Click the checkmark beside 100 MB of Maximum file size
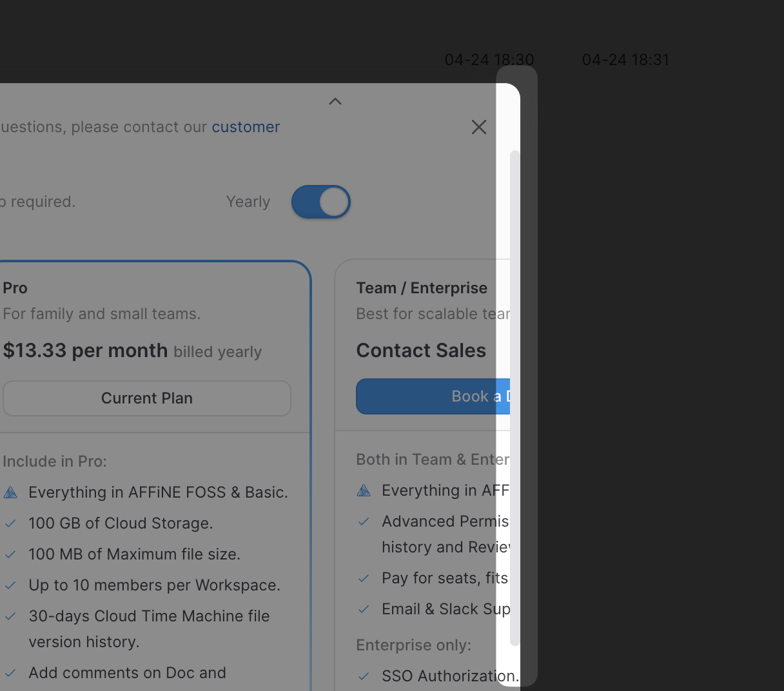The width and height of the screenshot is (784, 691). (10, 554)
